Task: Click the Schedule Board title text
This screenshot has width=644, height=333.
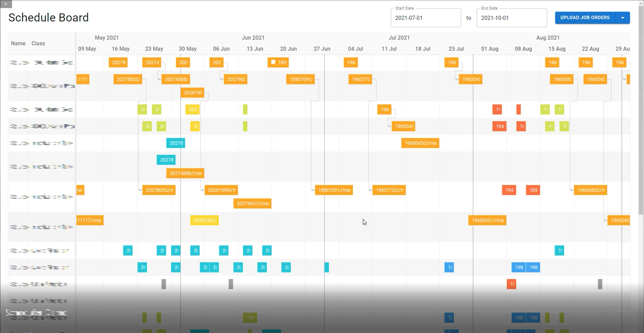Action: pos(48,17)
